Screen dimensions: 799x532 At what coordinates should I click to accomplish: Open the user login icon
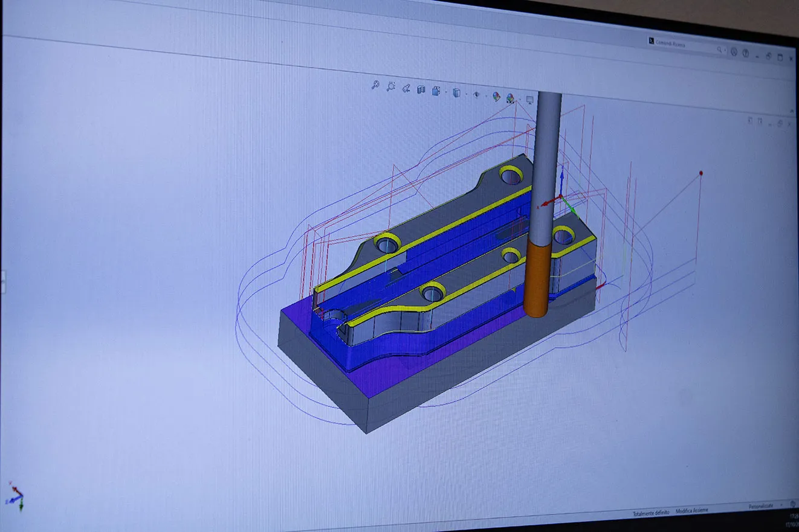click(x=734, y=52)
